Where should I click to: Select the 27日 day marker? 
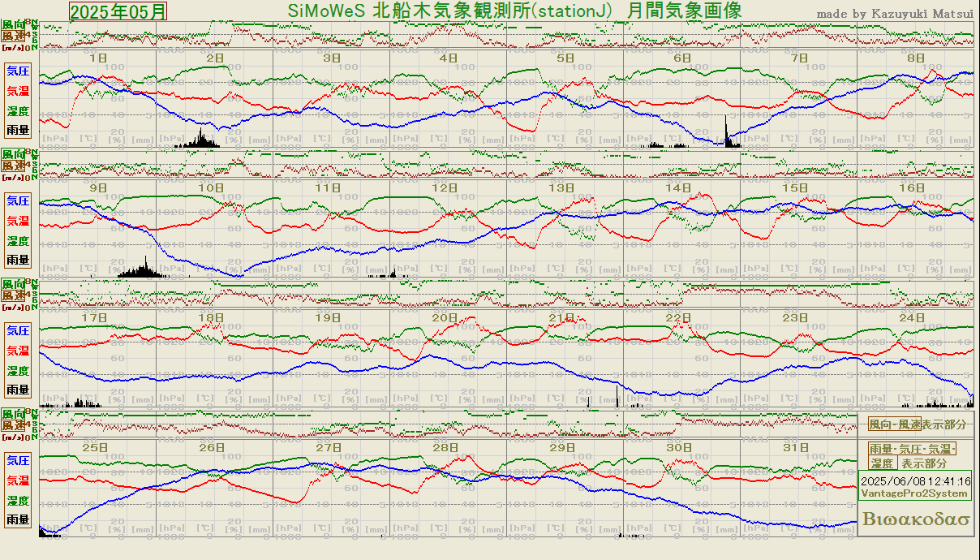pyautogui.click(x=329, y=447)
